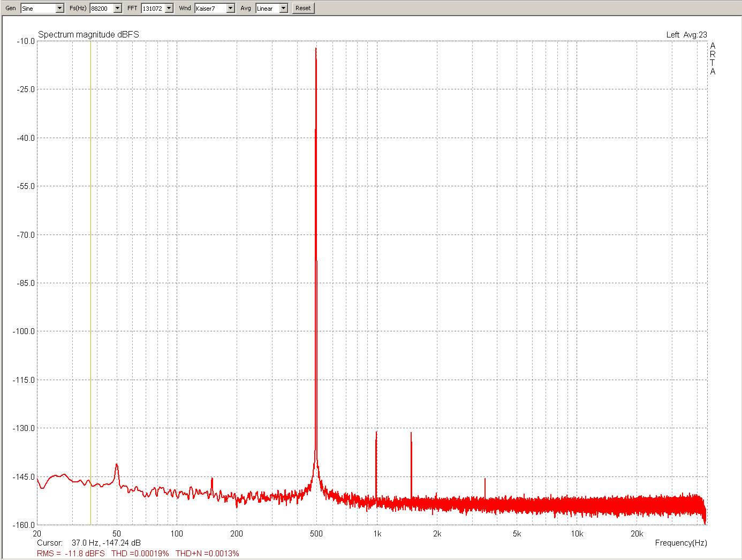Click the '20k' x-axis label
The image size is (742, 560).
637,534
